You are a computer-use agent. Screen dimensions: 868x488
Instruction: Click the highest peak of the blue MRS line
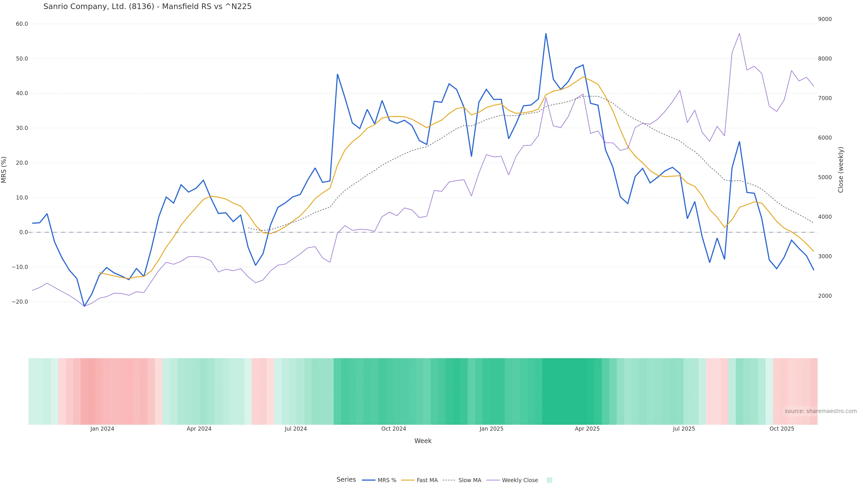point(546,34)
